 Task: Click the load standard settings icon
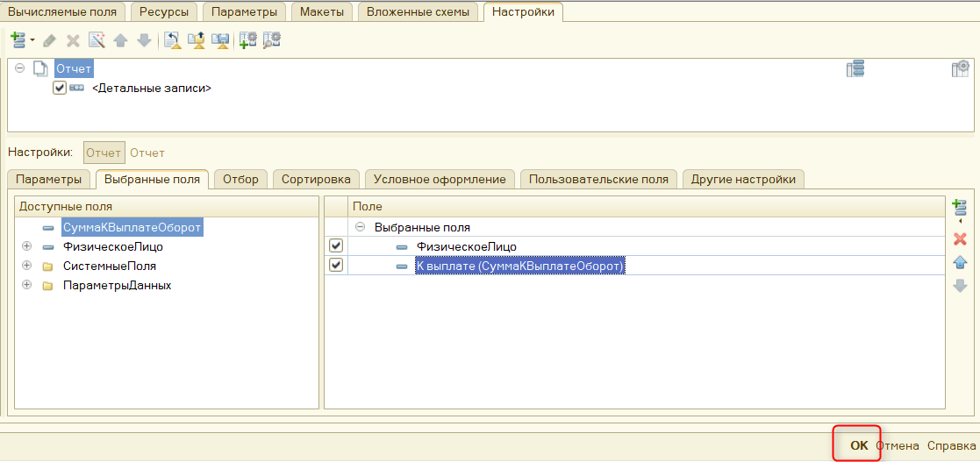coord(172,40)
